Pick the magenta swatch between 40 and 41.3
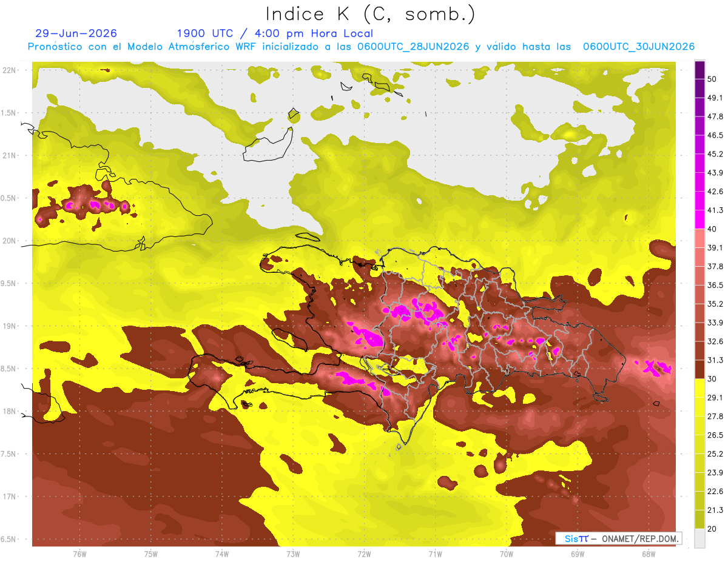 (699, 219)
